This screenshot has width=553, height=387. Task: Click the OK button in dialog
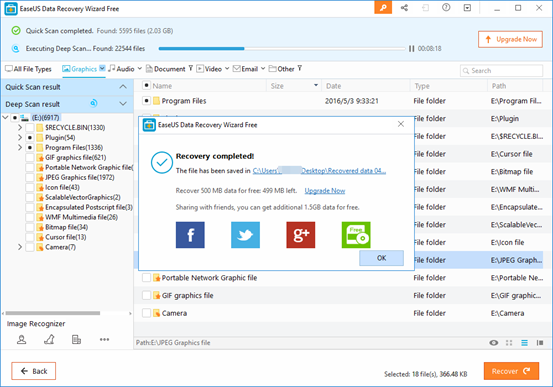point(381,258)
